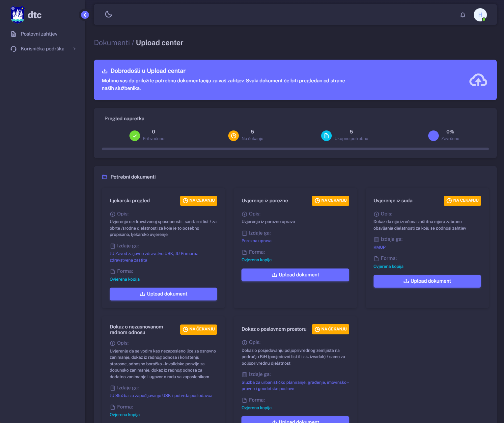The width and height of the screenshot is (504, 423).
Task: Toggle dark mode with the moon icon
Action: 108,14
